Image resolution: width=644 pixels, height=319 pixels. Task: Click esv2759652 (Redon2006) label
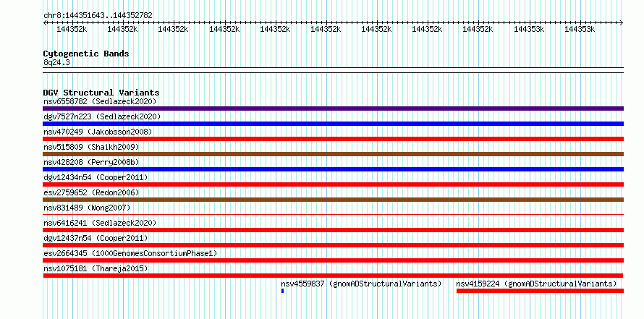coord(91,192)
